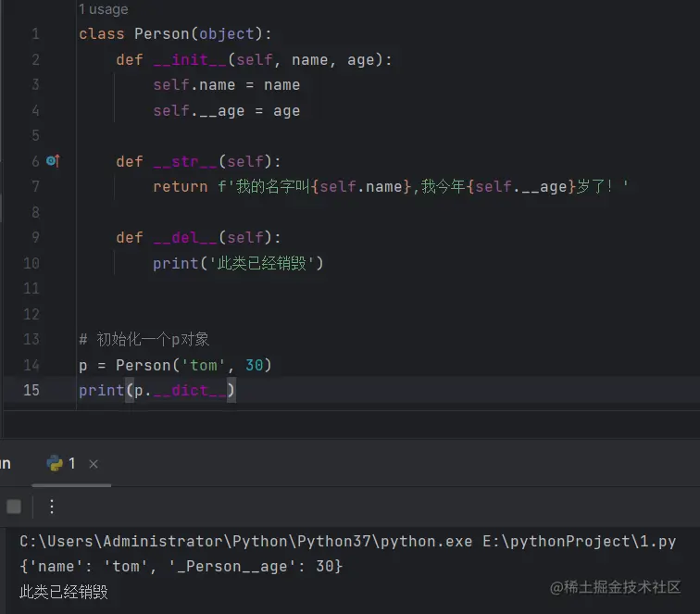This screenshot has width=700, height=614.
Task: Stop the running process with the stop button
Action: point(14,507)
